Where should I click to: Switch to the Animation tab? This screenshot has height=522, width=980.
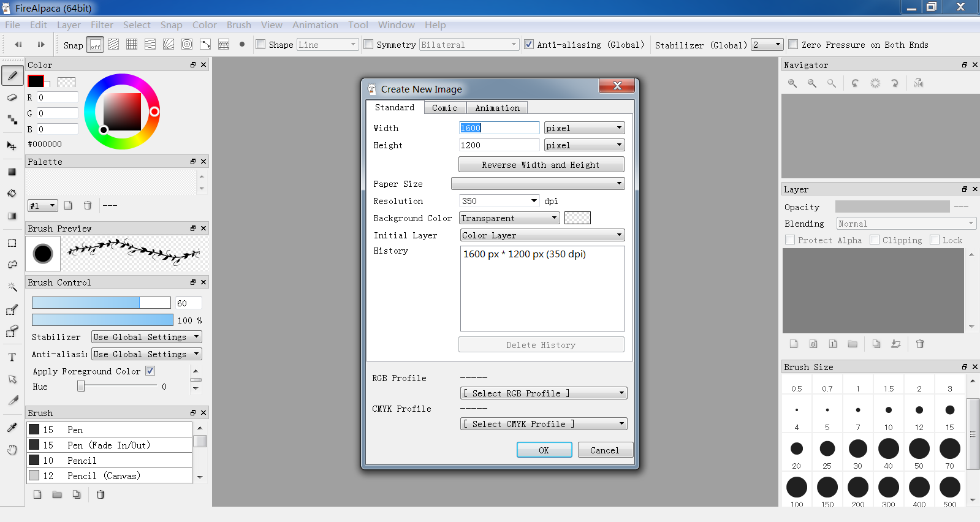point(497,108)
